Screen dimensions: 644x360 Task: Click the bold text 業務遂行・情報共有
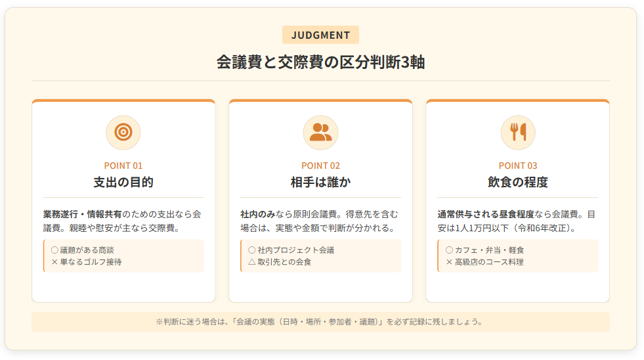[83, 214]
